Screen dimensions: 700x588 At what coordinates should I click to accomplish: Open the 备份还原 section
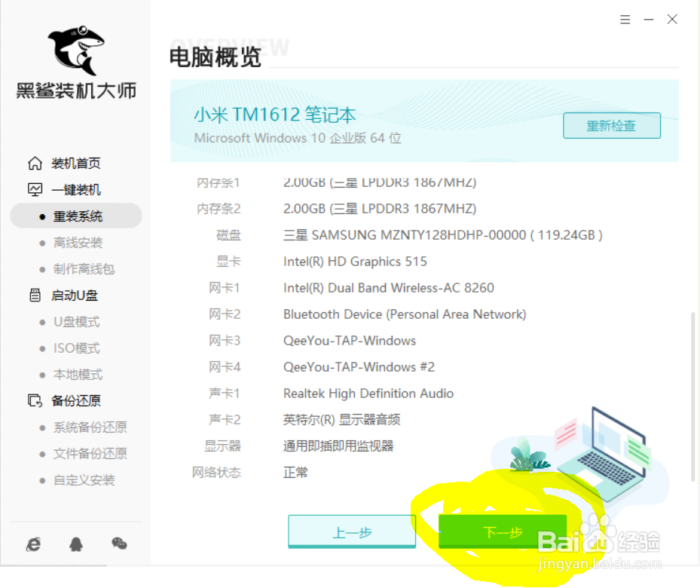coord(76,400)
